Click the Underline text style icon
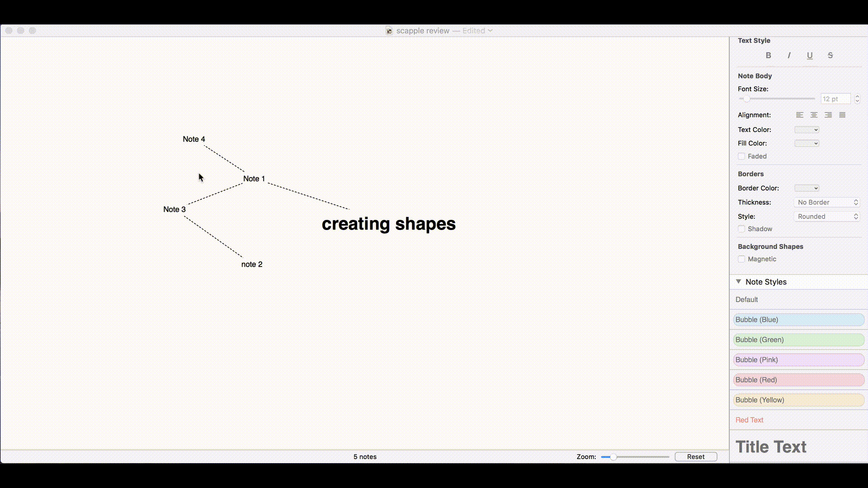 point(810,55)
